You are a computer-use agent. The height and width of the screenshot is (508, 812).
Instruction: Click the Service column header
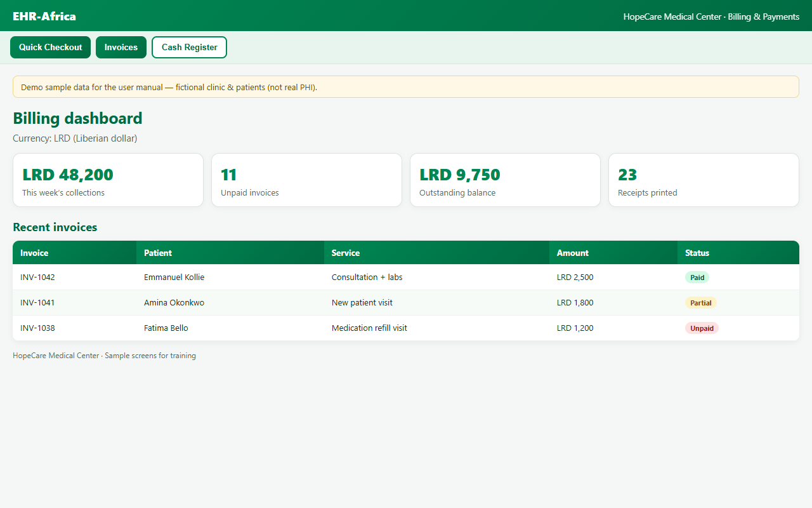(x=436, y=253)
